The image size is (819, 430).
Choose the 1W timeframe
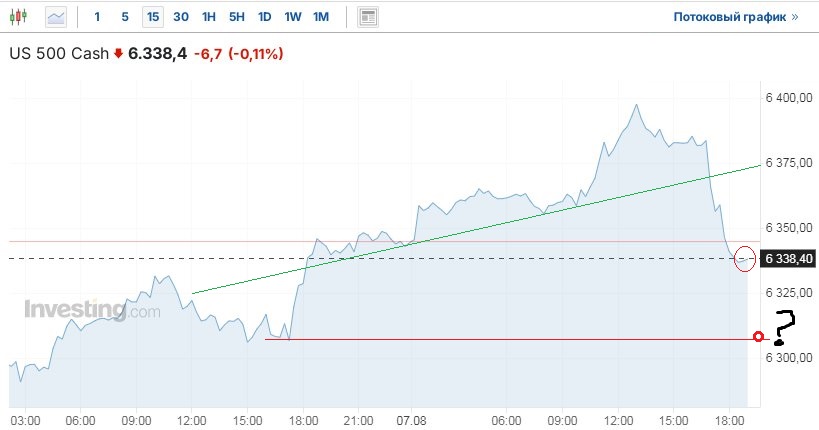tap(292, 17)
